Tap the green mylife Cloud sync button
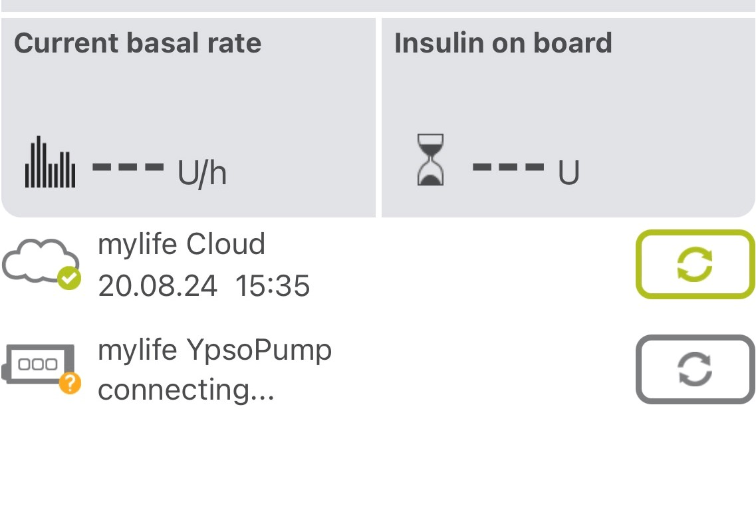This screenshot has height=532, width=756. (695, 264)
